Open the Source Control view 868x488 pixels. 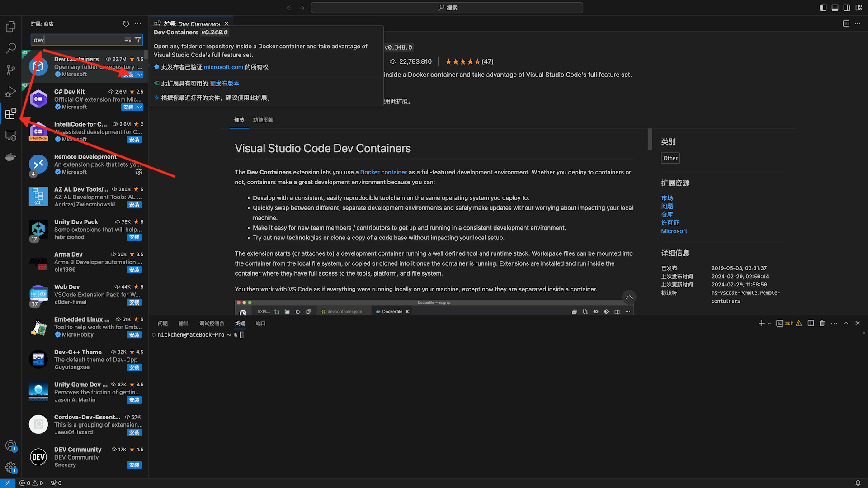(x=11, y=70)
